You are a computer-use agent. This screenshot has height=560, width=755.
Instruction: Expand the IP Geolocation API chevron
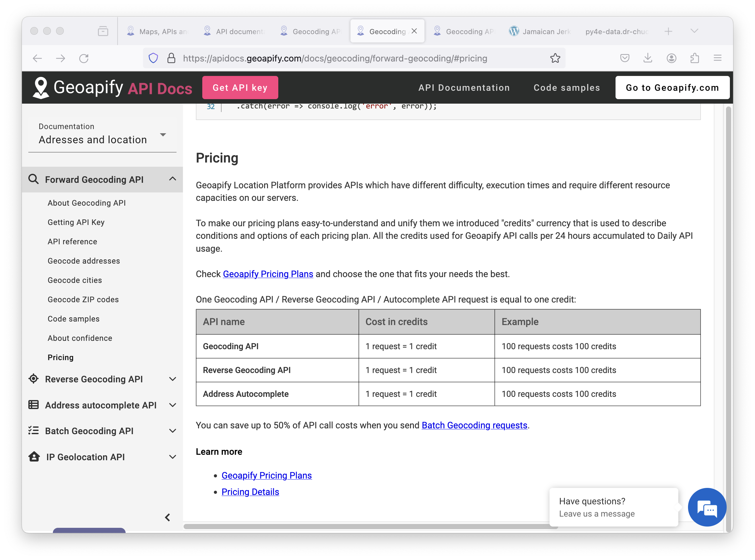tap(173, 457)
